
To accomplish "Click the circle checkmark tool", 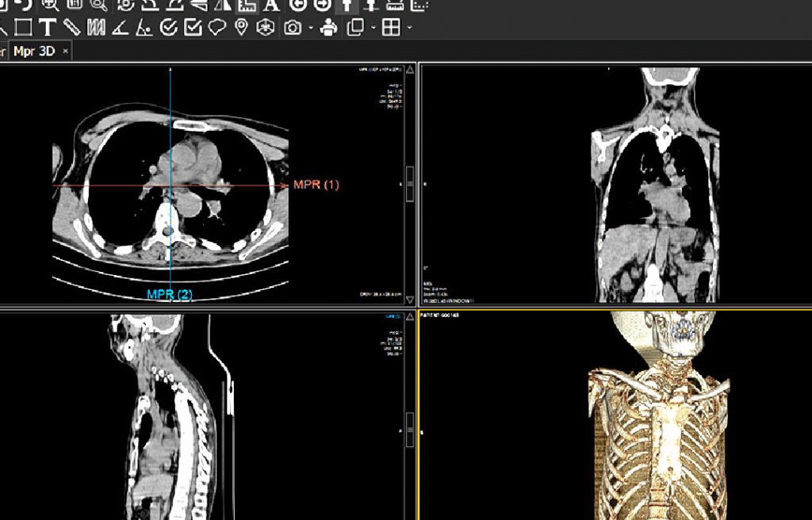I will [169, 28].
